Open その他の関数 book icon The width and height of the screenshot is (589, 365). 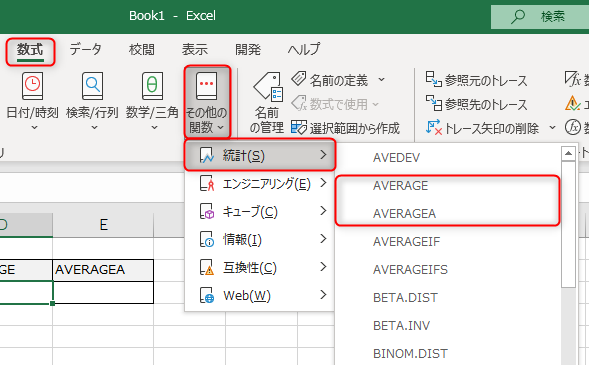click(x=207, y=86)
